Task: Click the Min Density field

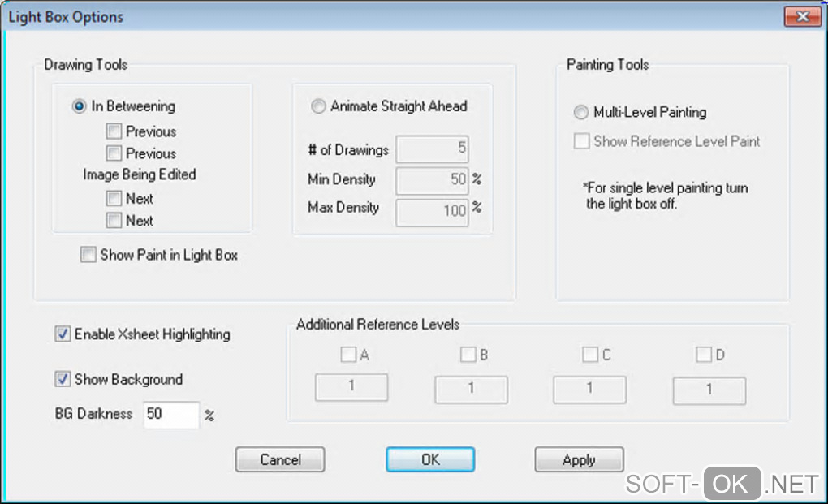Action: click(432, 180)
